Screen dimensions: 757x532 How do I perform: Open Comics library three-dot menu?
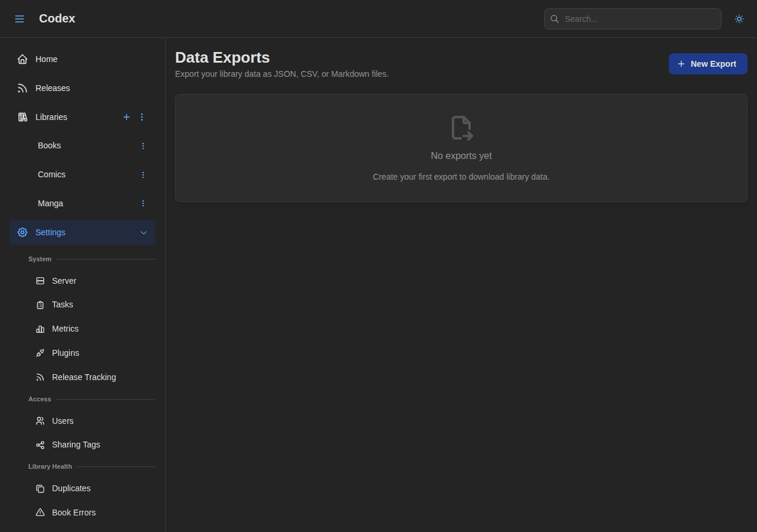[143, 174]
